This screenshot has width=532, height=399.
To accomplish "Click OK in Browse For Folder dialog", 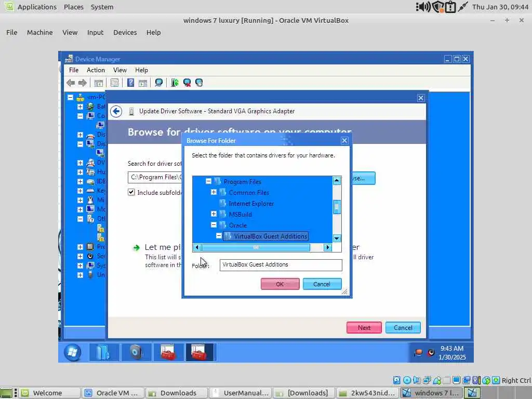I will [x=280, y=284].
